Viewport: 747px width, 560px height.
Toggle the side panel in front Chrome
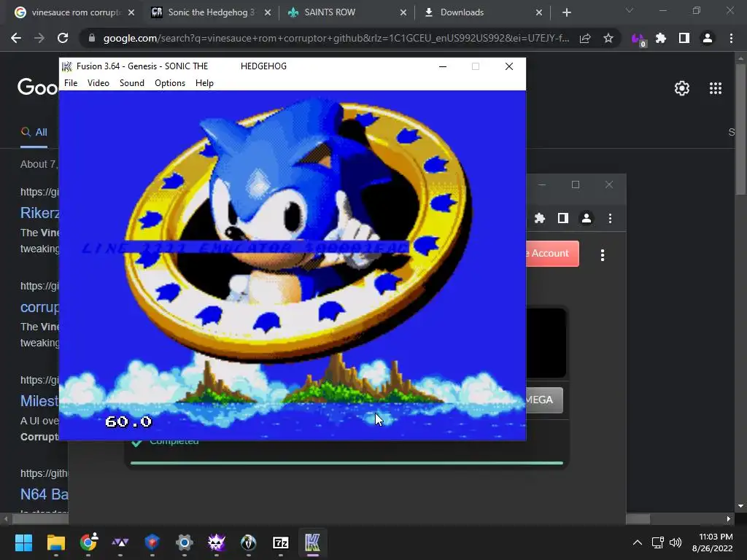[x=684, y=38]
